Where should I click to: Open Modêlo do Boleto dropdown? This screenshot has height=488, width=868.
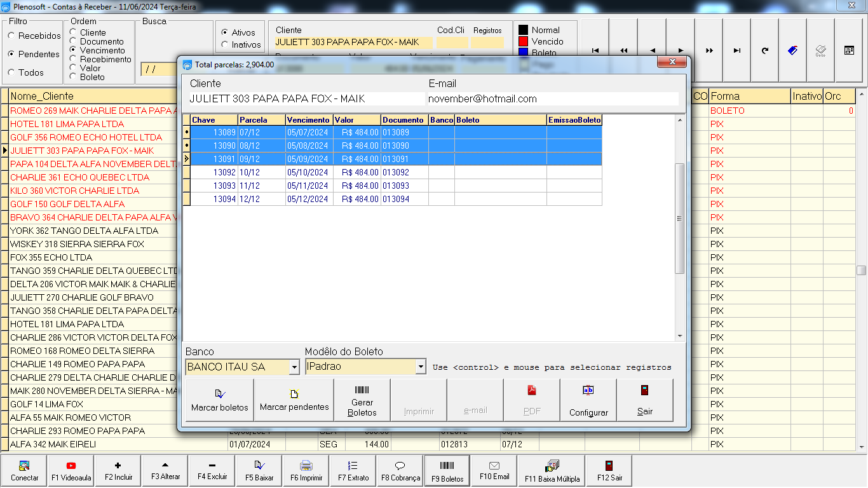pos(421,367)
